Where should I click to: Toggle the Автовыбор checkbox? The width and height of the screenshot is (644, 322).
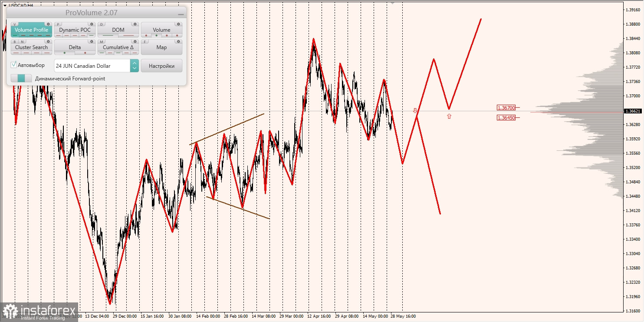[14, 65]
